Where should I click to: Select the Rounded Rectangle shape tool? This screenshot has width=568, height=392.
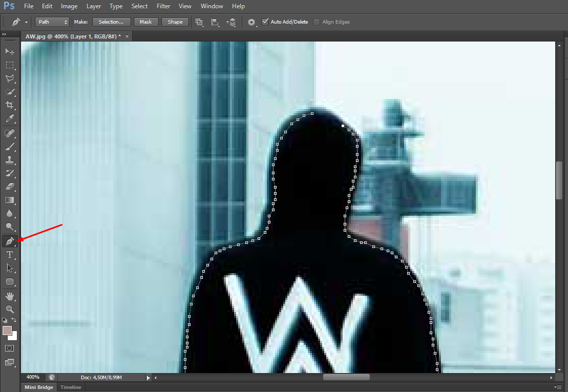(x=10, y=281)
